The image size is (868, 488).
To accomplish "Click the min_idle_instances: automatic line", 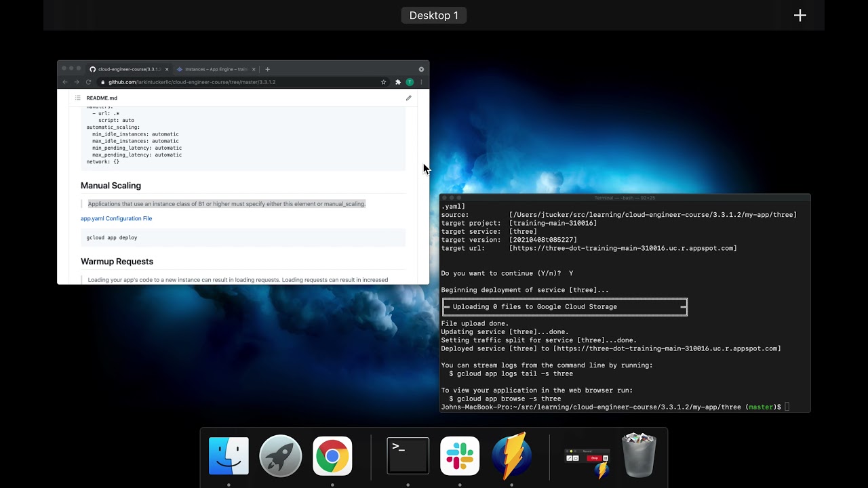I will [136, 134].
